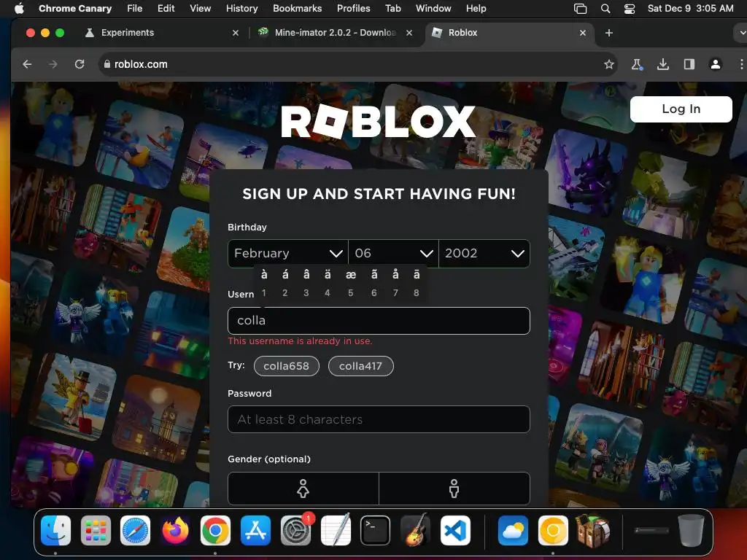
Task: Open Control Center in menu bar
Action: pyautogui.click(x=630, y=9)
